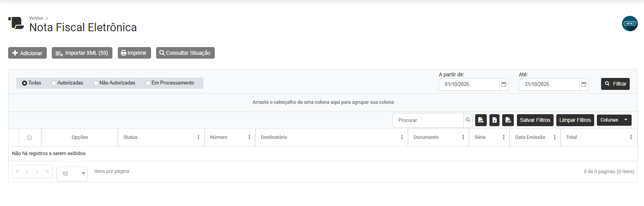Tick the select-all checkbox in grid header
The image size is (644, 206).
[29, 138]
